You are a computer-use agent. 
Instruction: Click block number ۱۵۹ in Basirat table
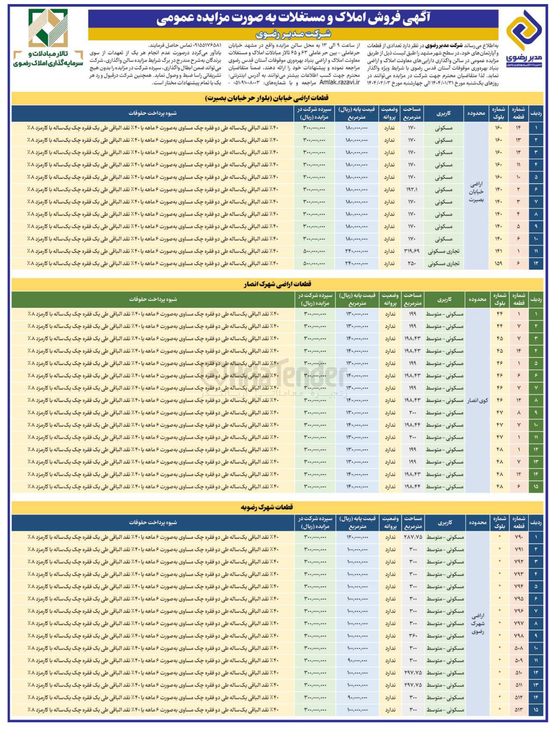pyautogui.click(x=498, y=264)
